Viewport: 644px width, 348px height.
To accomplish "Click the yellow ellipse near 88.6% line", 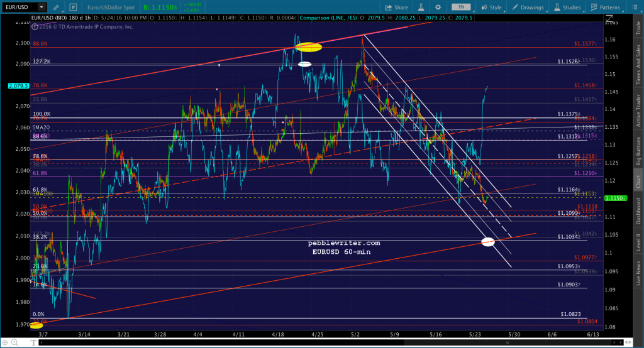I will tap(308, 47).
